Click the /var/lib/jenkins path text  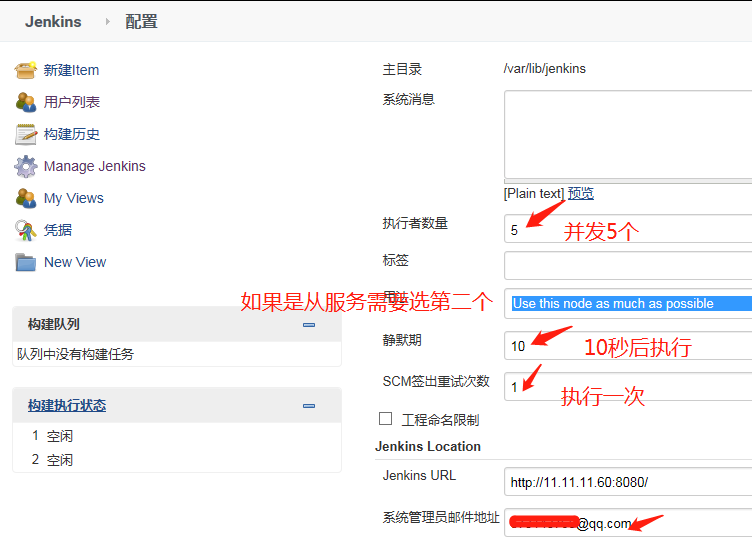click(545, 69)
